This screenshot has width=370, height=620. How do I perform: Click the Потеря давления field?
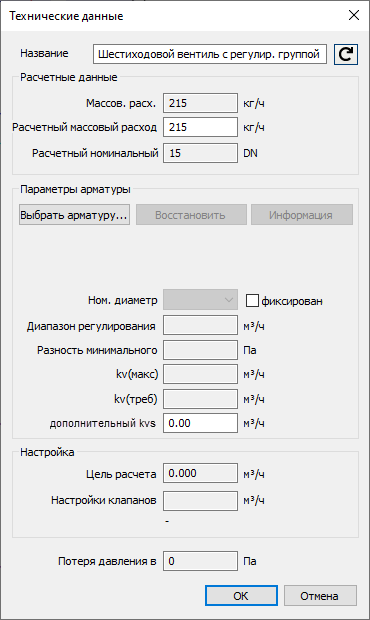(200, 561)
